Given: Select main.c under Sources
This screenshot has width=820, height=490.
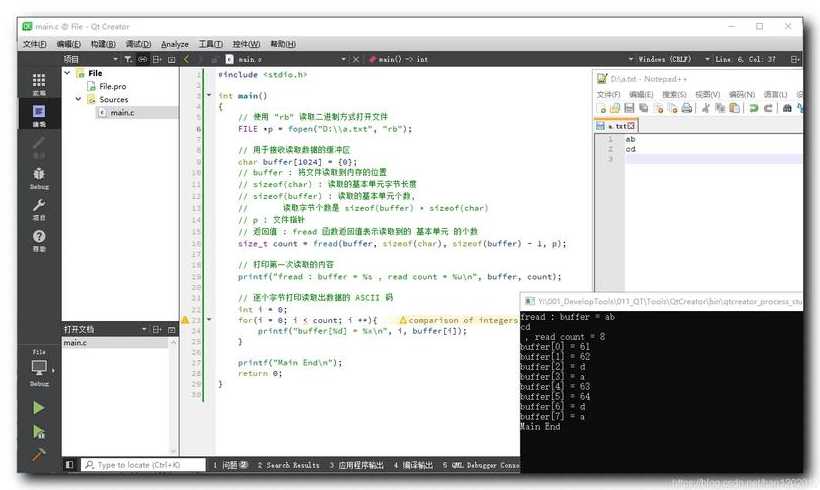Looking at the screenshot, I should (122, 112).
